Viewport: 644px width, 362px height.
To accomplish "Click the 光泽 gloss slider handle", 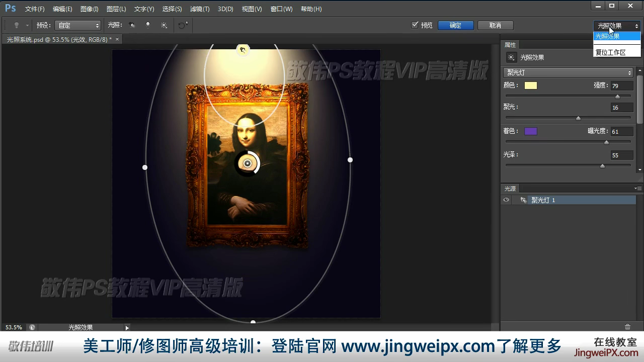I will pos(602,166).
